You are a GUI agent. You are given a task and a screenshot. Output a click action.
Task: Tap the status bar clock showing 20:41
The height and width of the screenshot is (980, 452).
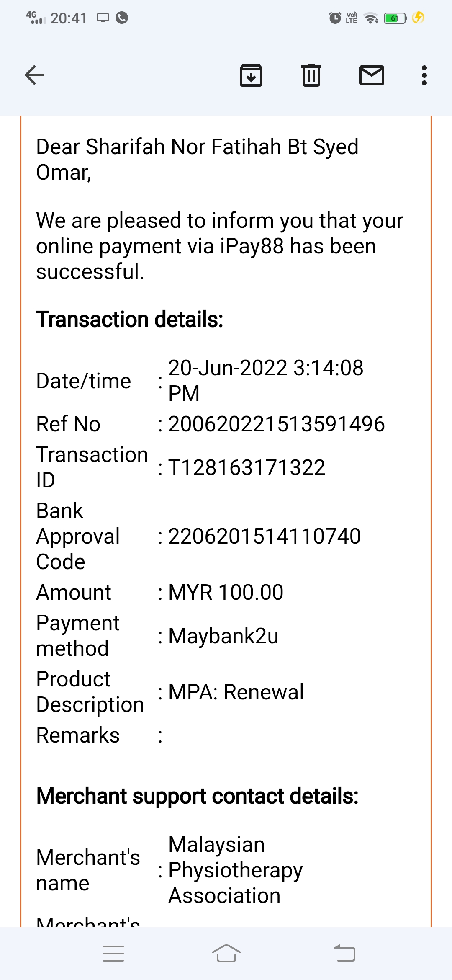(x=69, y=18)
